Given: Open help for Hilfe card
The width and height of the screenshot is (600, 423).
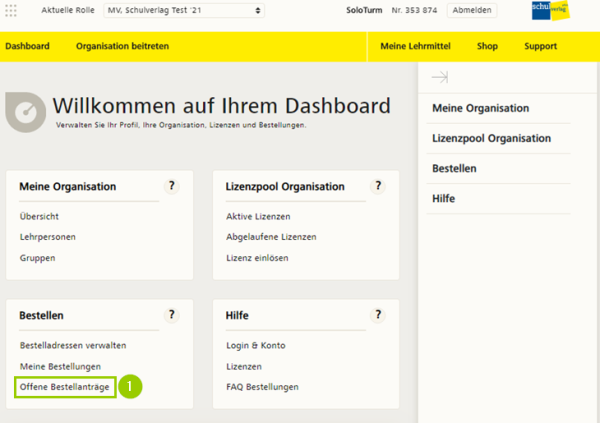Looking at the screenshot, I should [x=378, y=315].
